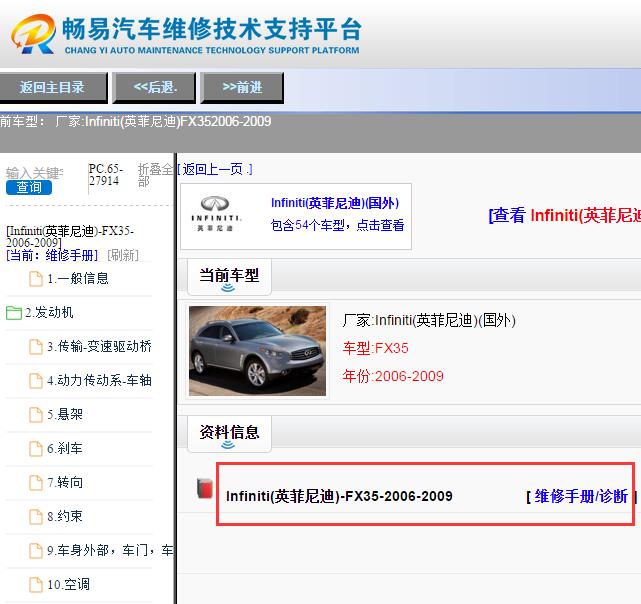Click the page icon next to 4.动力传动系-车轴
Viewport: 641px width, 604px height.
click(36, 381)
